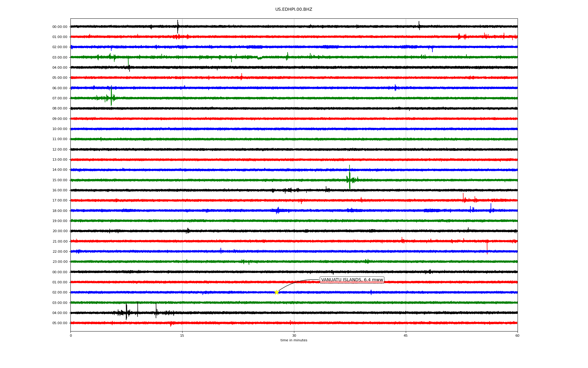Click the 60 tick on x-axis
Image resolution: width=588 pixels, height=368 pixels.
(x=517, y=335)
